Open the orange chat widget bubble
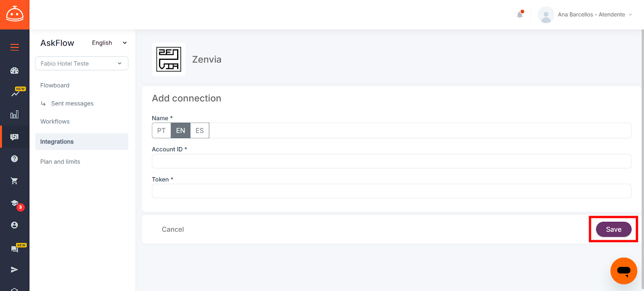Screen dimensions: 644x291 pos(623,271)
